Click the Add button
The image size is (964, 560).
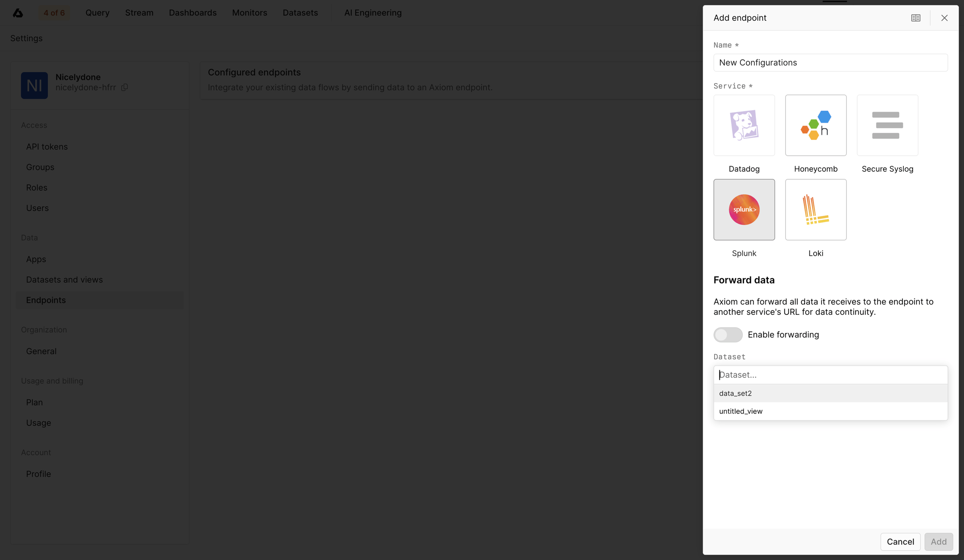(939, 542)
